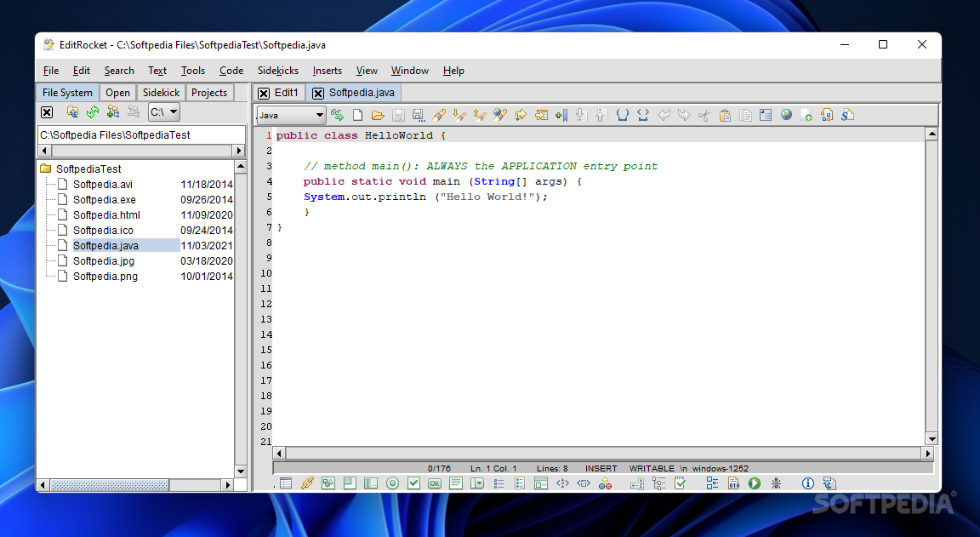Image resolution: width=980 pixels, height=537 pixels.
Task: Close the File System panel with X box
Action: click(x=47, y=111)
